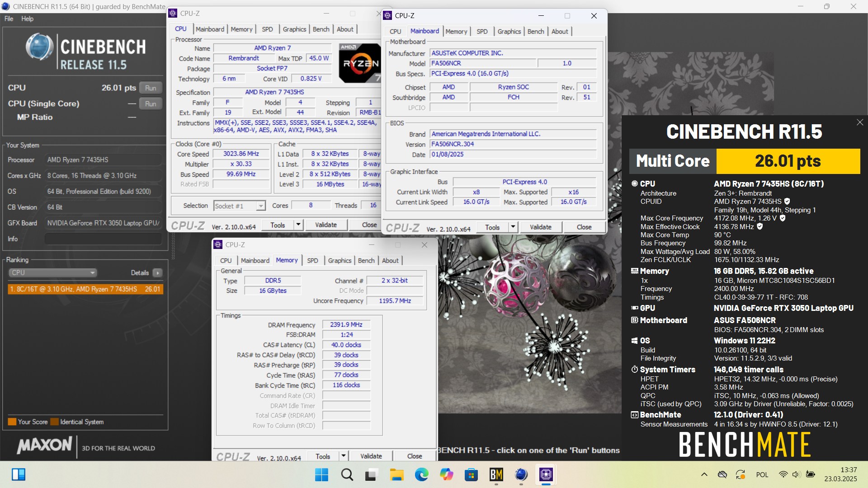
Task: Switch to Cinebench sphere icon on taskbar
Action: (x=521, y=474)
